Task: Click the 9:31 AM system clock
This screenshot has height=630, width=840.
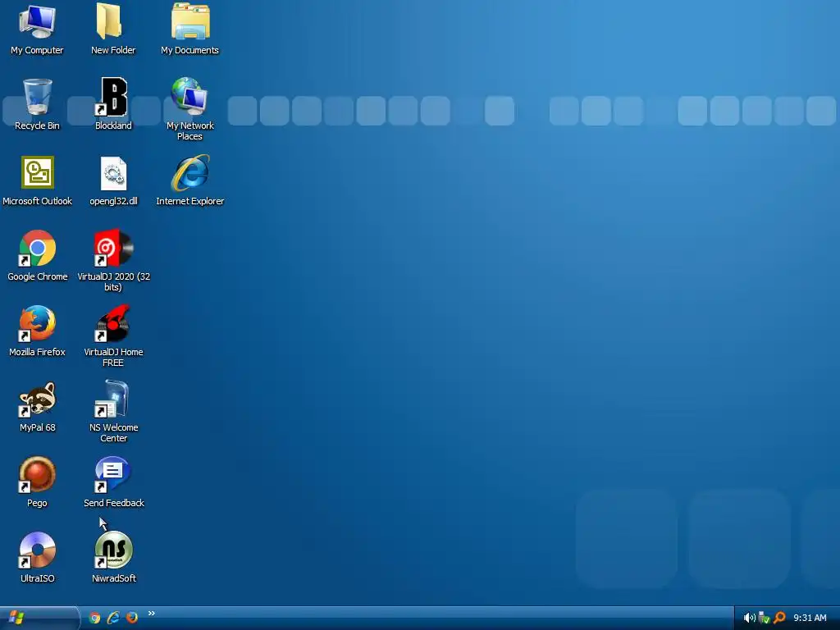Action: [810, 618]
